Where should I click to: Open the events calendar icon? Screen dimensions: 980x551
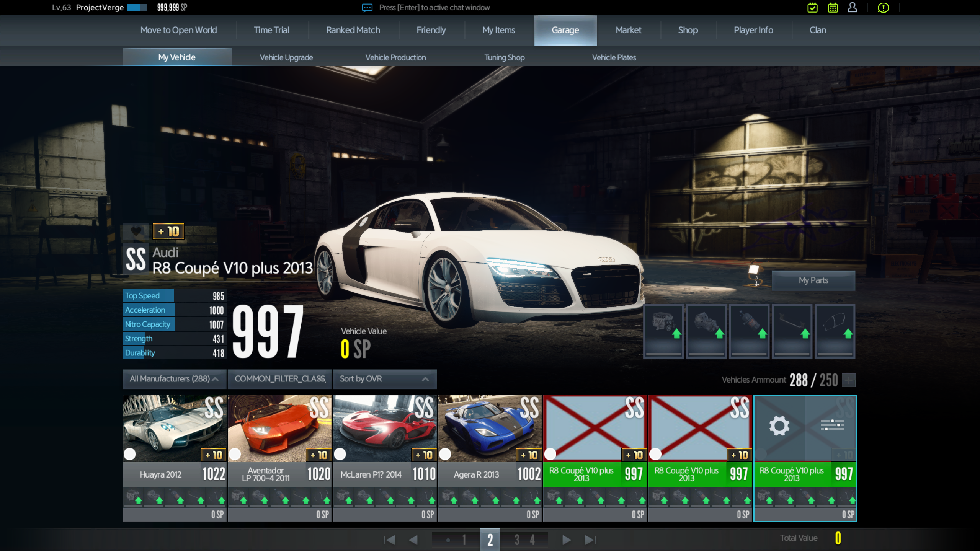(833, 8)
